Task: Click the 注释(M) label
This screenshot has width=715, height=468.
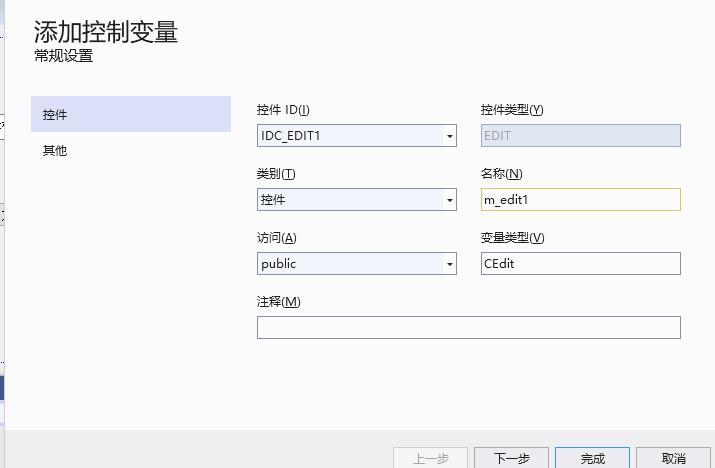Action: [279, 302]
